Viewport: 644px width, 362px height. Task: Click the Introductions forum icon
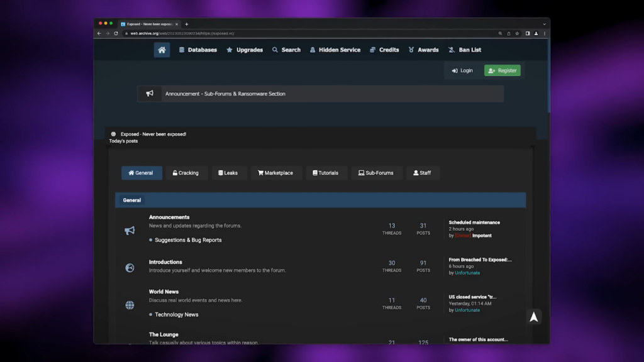pyautogui.click(x=130, y=268)
